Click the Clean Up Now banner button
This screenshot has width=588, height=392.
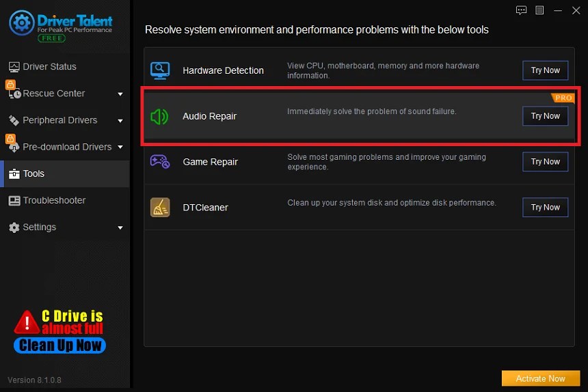click(x=60, y=345)
